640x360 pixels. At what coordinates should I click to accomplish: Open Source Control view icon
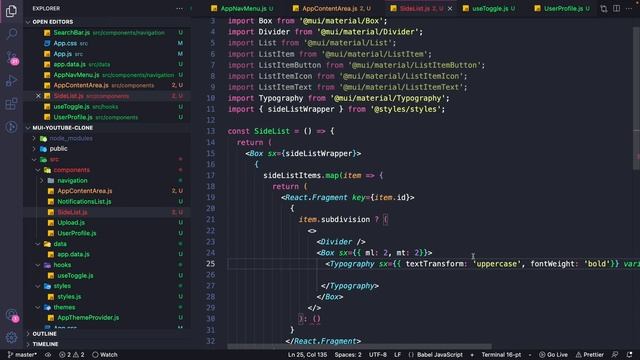pos(11,58)
